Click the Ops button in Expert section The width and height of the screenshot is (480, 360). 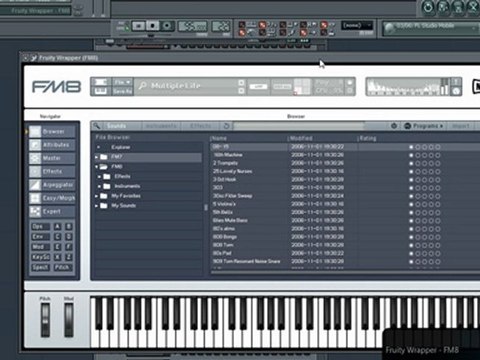click(x=40, y=227)
